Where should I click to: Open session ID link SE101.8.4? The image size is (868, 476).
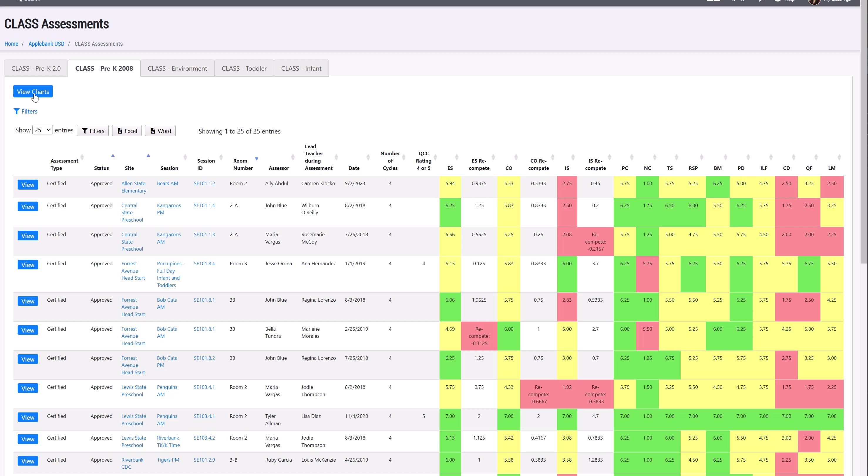click(204, 264)
